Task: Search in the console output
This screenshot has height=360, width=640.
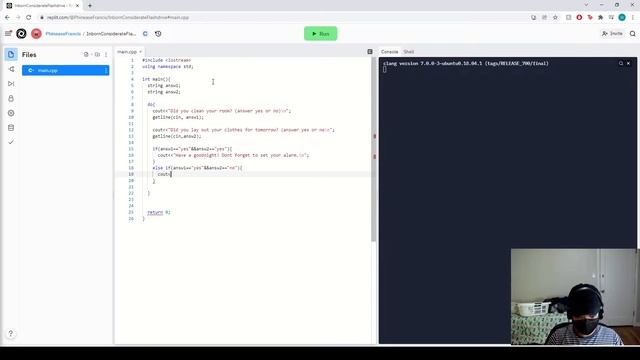Action: 621,63
